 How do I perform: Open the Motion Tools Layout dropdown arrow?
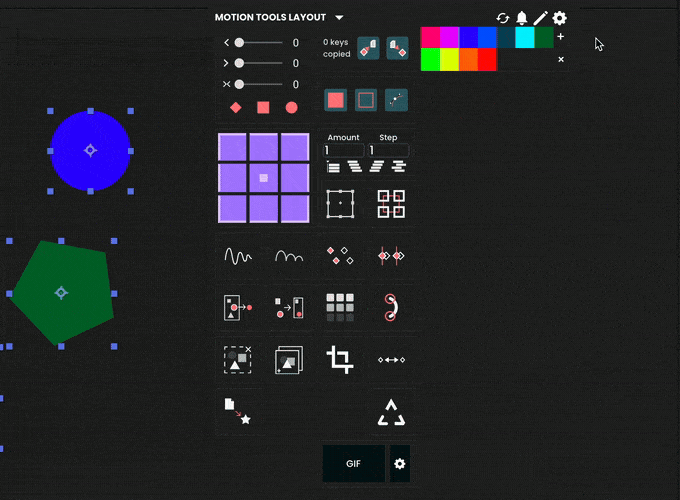tap(339, 18)
